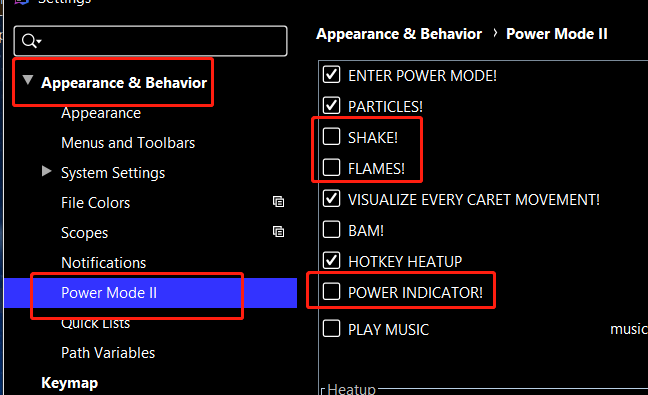Select Menus and Toolbars in settings tree

(128, 143)
